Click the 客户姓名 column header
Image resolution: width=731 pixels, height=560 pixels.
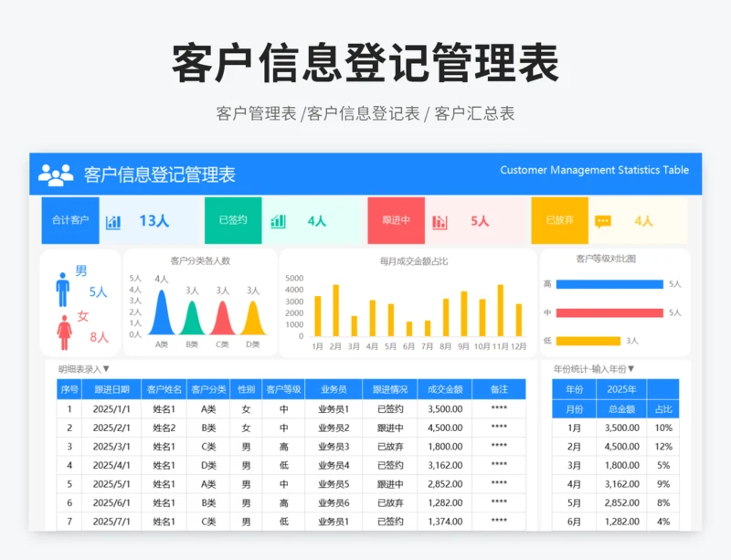pyautogui.click(x=164, y=389)
